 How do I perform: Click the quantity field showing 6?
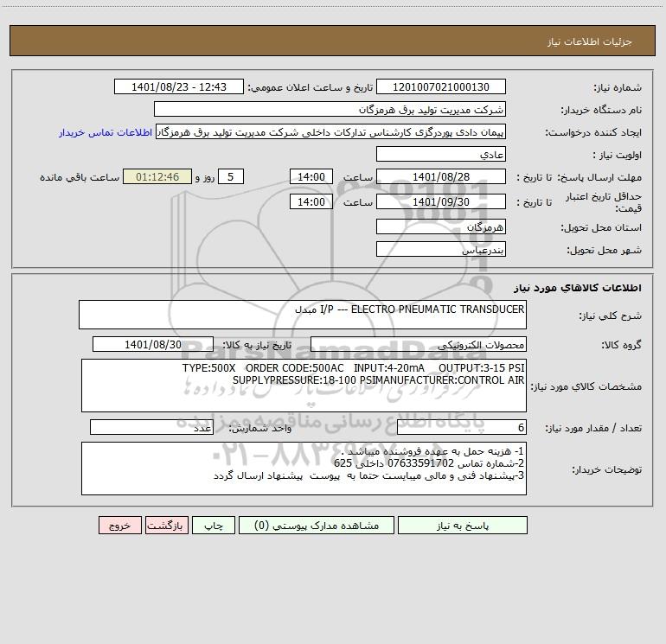click(x=462, y=427)
